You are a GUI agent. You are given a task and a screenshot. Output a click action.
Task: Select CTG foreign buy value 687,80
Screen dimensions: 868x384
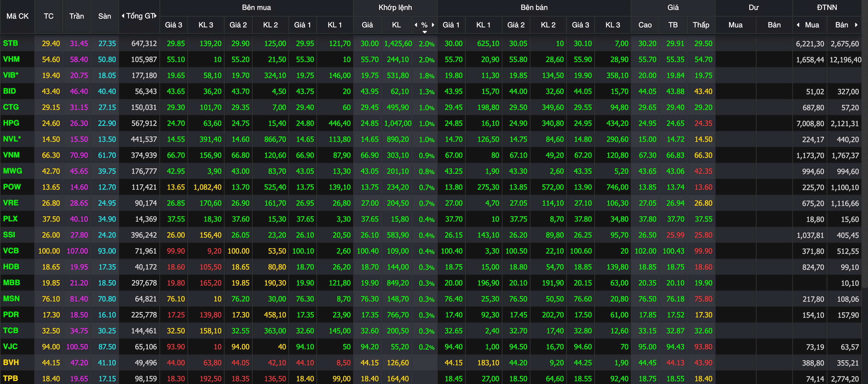click(x=813, y=108)
